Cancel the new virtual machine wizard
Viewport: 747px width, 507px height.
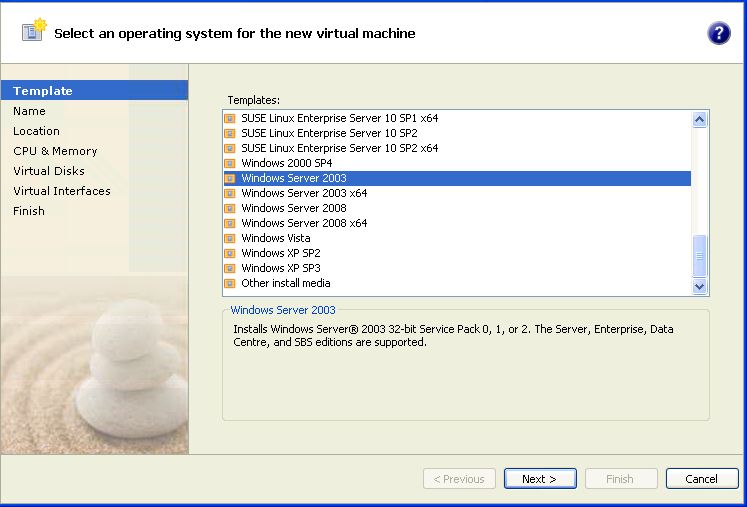pos(701,479)
